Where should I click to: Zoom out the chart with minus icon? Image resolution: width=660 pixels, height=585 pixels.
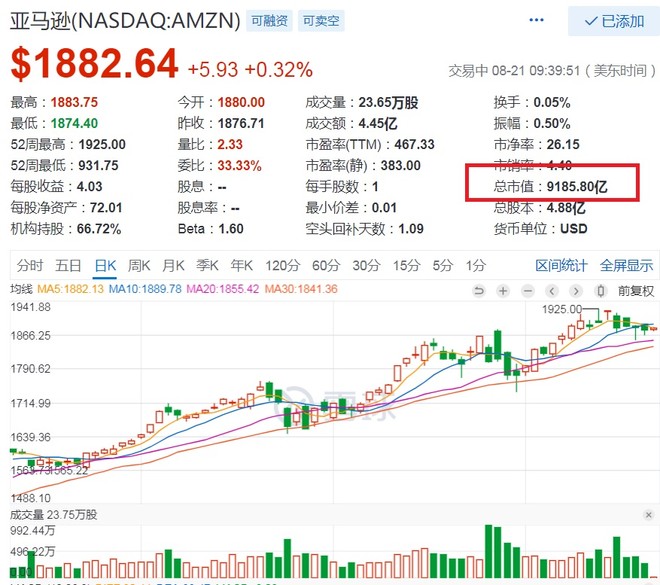click(x=527, y=291)
